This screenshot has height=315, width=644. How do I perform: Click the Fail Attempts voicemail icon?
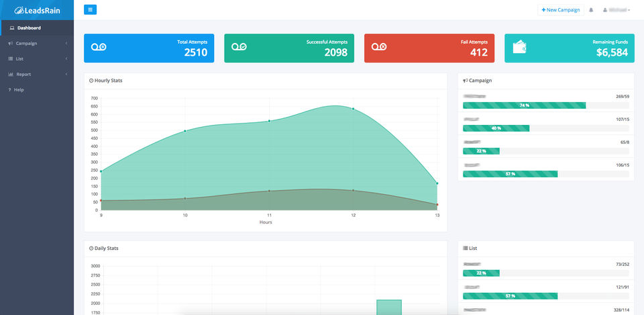click(x=379, y=47)
